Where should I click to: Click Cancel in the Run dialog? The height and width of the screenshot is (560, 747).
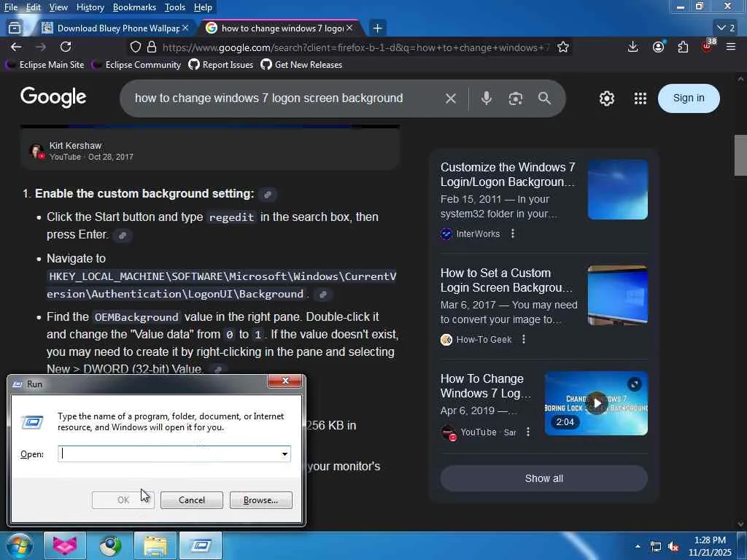point(192,500)
